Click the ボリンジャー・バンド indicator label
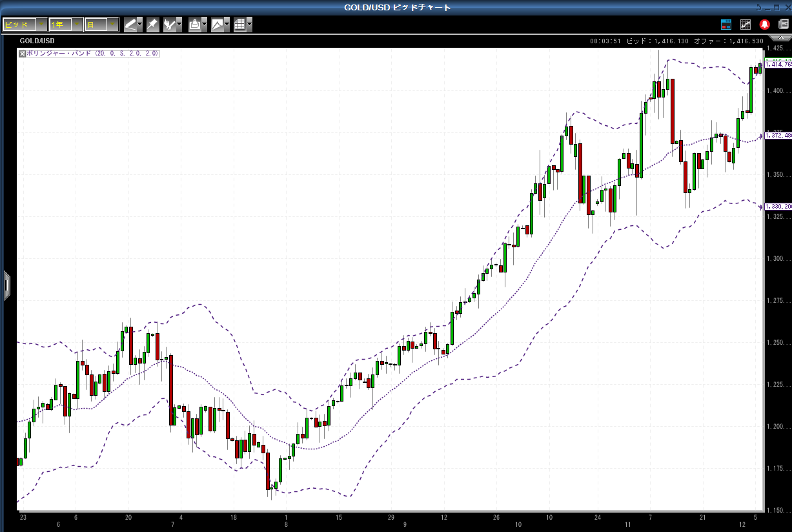 (x=92, y=54)
